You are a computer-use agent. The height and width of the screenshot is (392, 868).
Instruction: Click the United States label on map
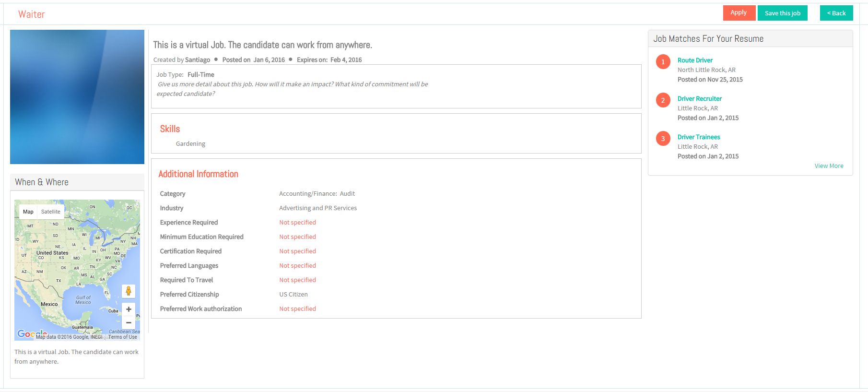tap(52, 253)
